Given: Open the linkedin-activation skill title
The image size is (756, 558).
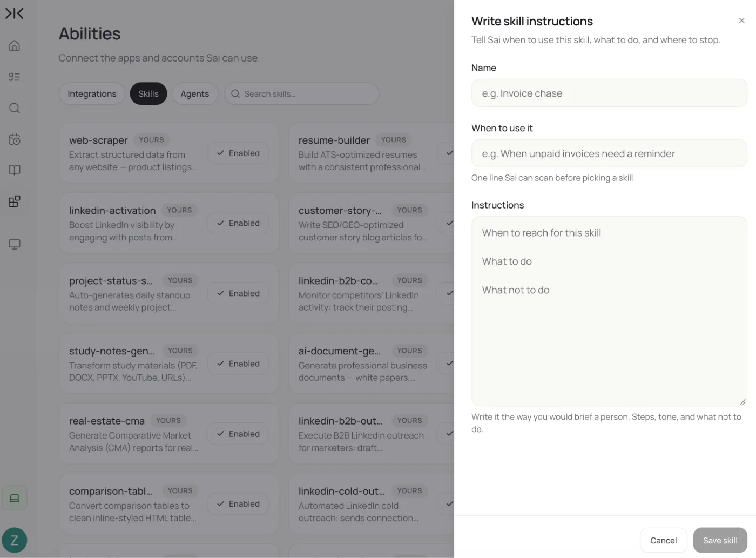Looking at the screenshot, I should [112, 210].
